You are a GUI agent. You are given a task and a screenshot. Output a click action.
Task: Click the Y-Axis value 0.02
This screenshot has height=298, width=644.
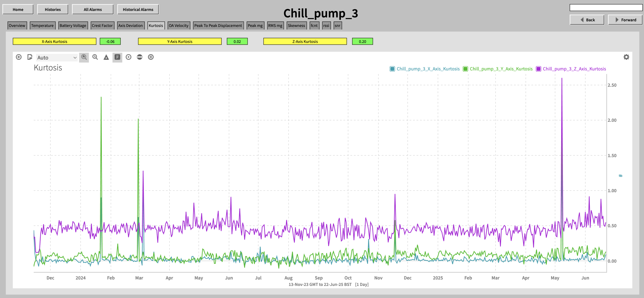point(237,42)
